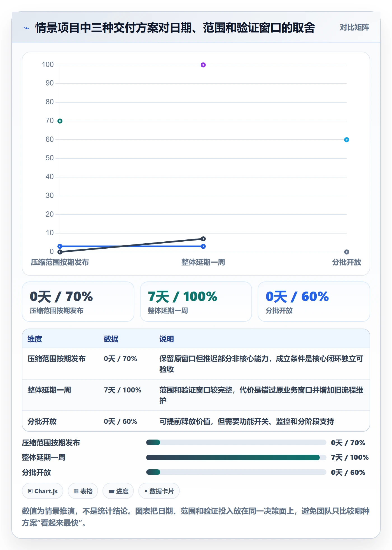Select the 数据卡片 chip
Viewport: 392px width, 550px height.
(159, 491)
